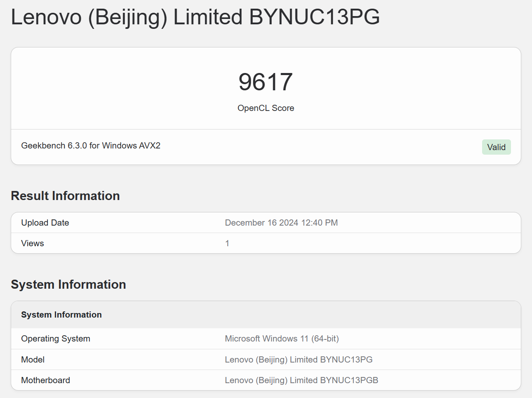
Task: Click the Model row label
Action: 33,360
